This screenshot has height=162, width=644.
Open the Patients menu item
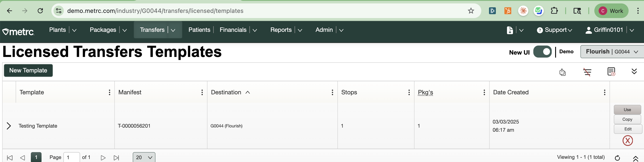pyautogui.click(x=199, y=30)
